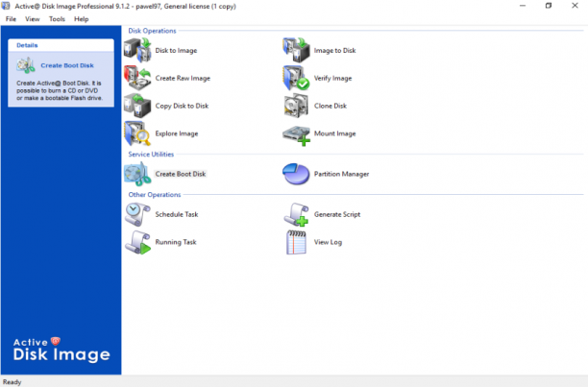The image size is (588, 387).
Task: Open the Help menu
Action: (82, 19)
